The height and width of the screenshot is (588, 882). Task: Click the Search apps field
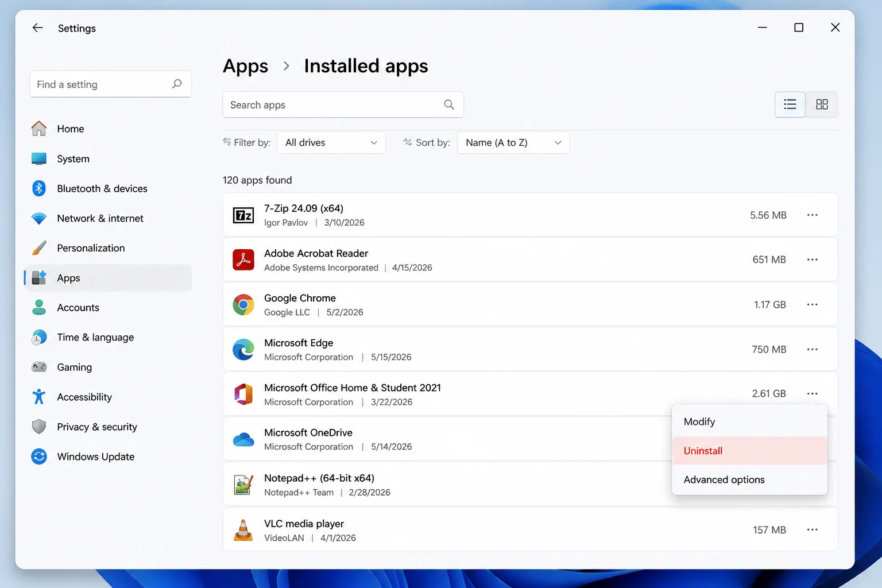point(343,105)
